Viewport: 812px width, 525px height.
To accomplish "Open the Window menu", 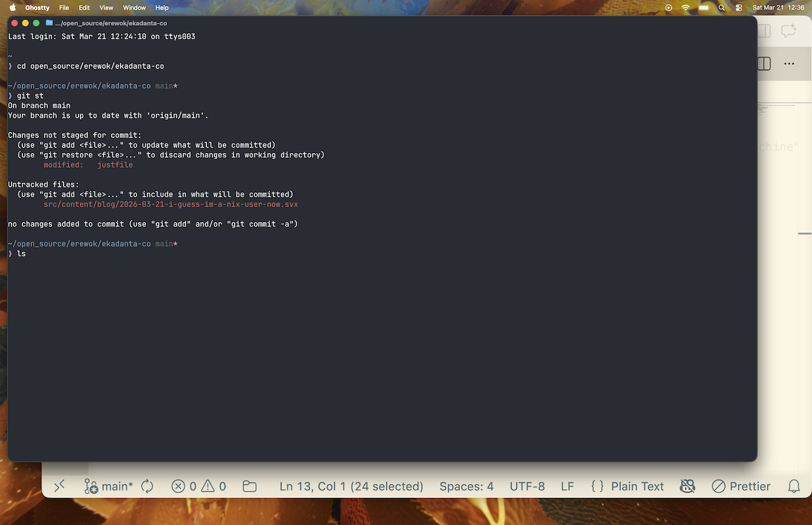I will [133, 7].
